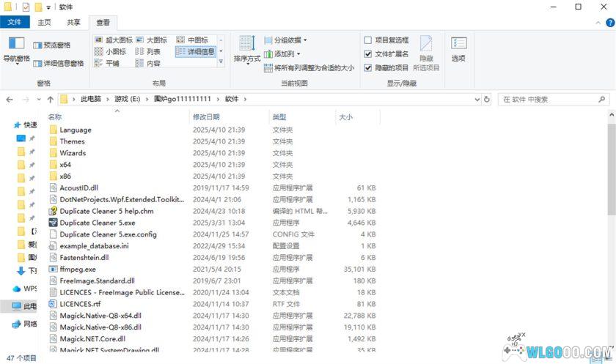Click 隐藏所选项目 hide selected items
Image resolution: width=616 pixels, height=364 pixels.
coord(426,53)
